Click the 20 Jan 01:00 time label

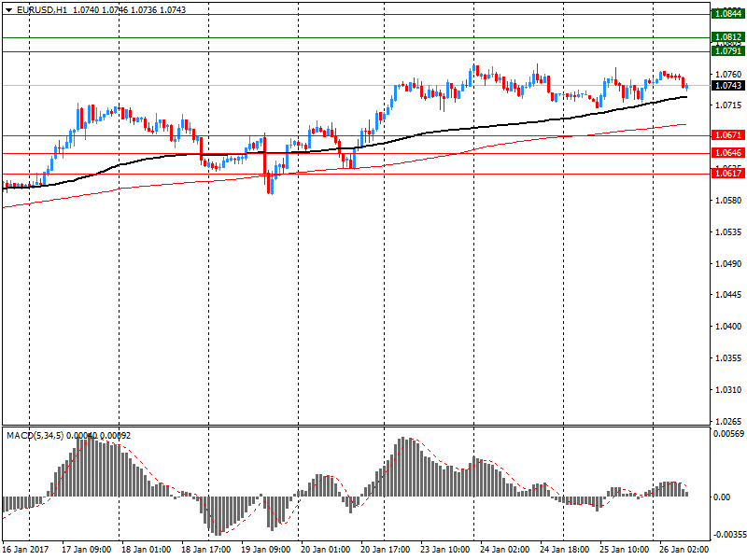[325, 550]
